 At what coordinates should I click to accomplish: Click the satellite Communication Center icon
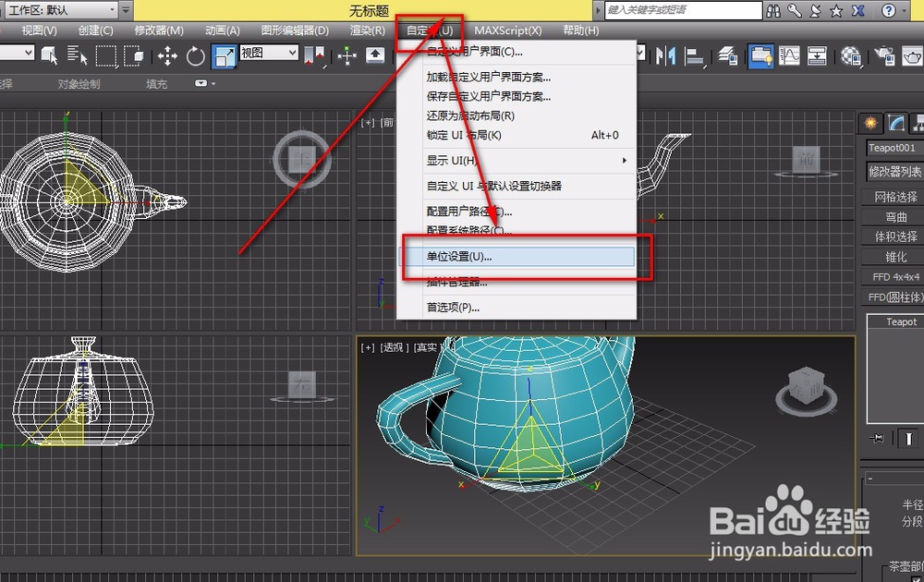(x=816, y=10)
